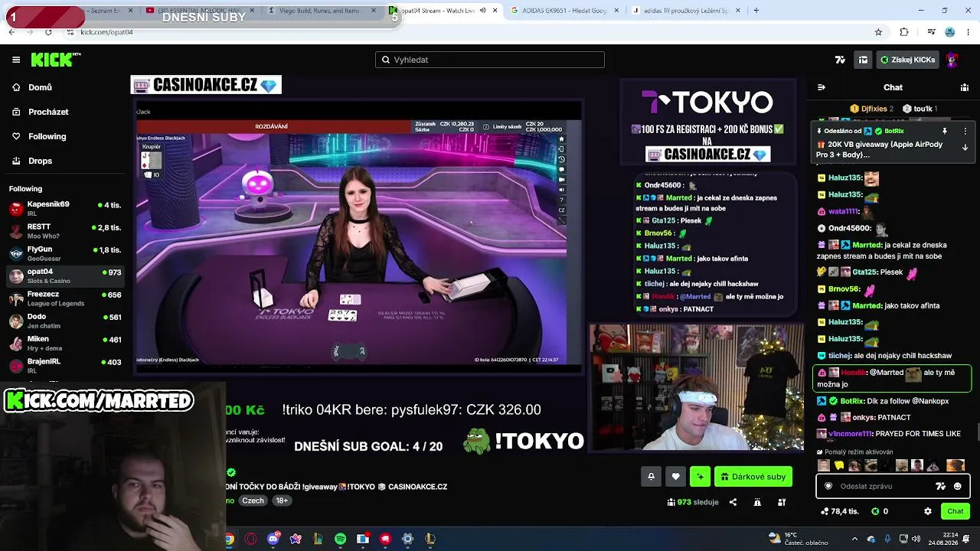
Task: Open Opera from the taskbar
Action: tap(250, 539)
